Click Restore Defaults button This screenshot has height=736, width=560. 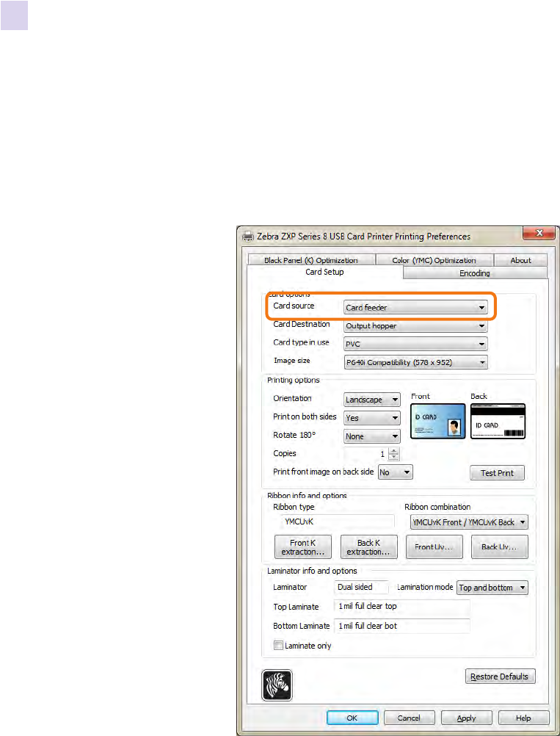500,677
